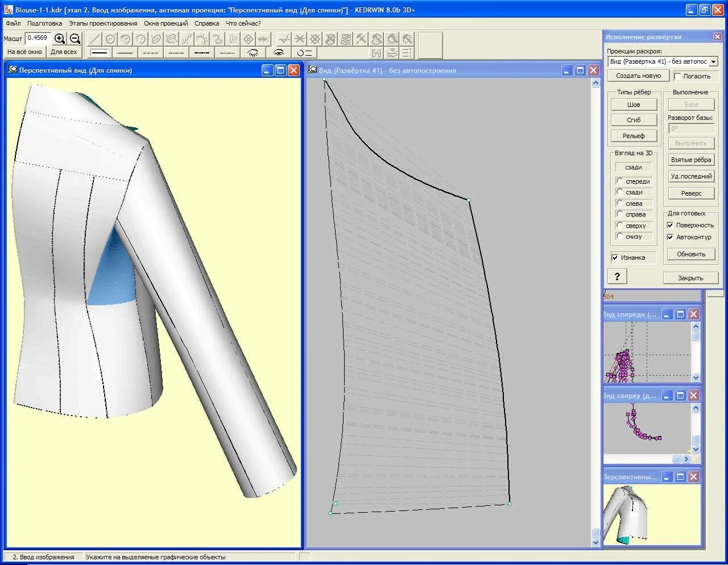Select the check-mark on line tool
728x565 pixels.
click(x=284, y=39)
